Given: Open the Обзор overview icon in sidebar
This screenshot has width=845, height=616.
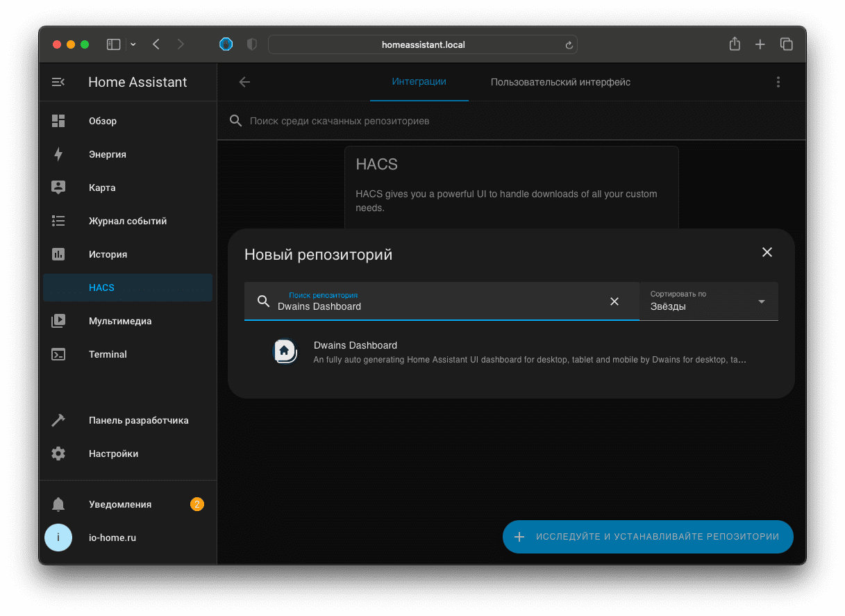Looking at the screenshot, I should (x=58, y=121).
